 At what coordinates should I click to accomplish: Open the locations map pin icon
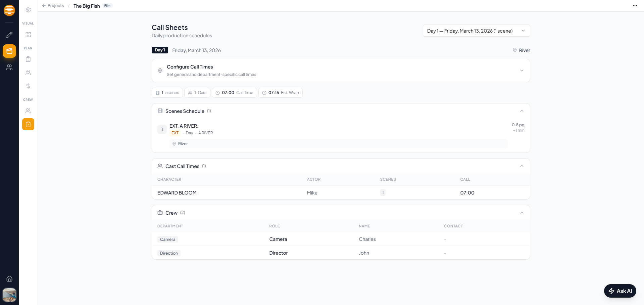click(28, 73)
